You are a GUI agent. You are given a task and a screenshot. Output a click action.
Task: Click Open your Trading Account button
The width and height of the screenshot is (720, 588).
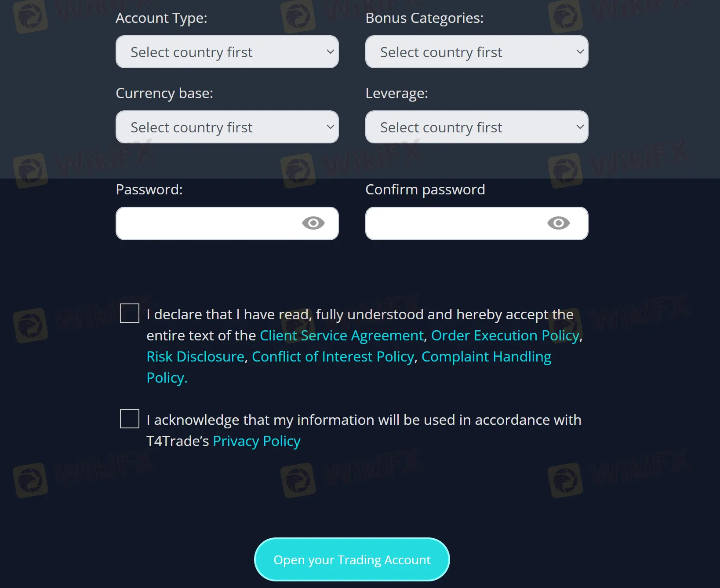pyautogui.click(x=352, y=559)
